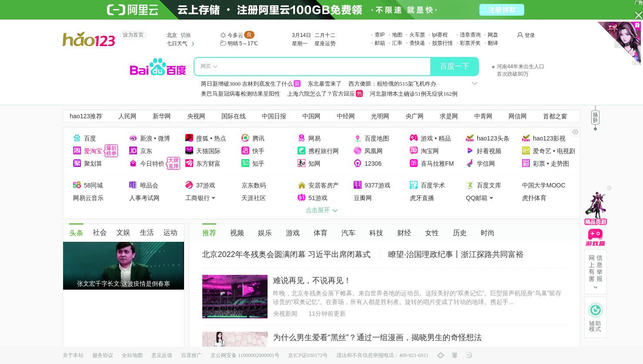Click the hao123 logo

[x=89, y=40]
